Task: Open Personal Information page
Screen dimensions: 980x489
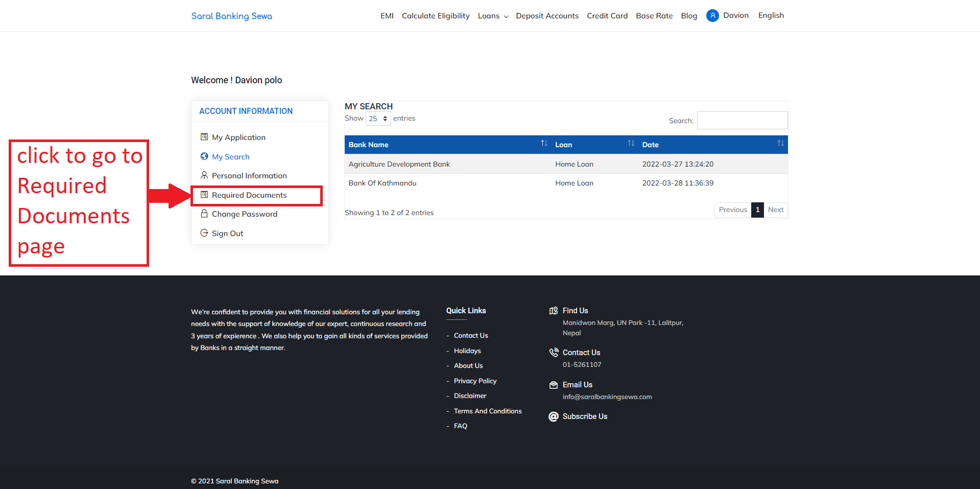Action: (x=249, y=176)
